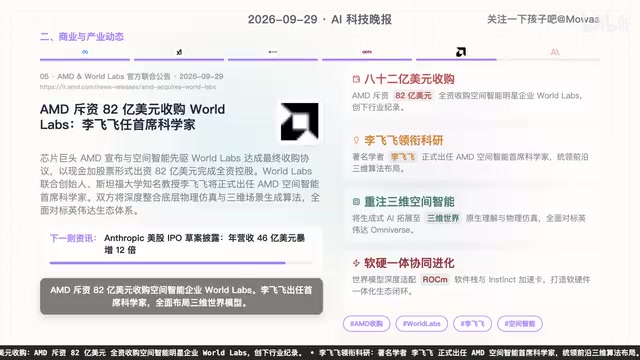Click the 05 · AMD & World Labs 官方联合公告 source line
640x360 pixels.
coord(131,76)
